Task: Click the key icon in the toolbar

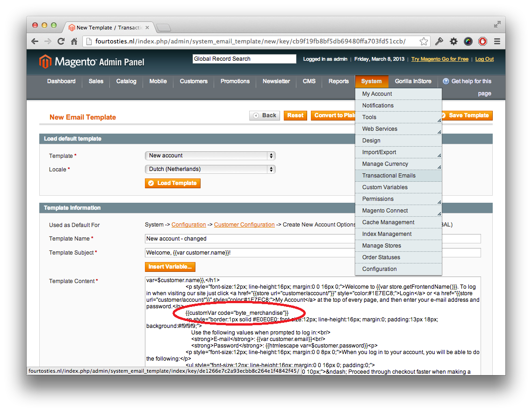Action: click(x=439, y=42)
